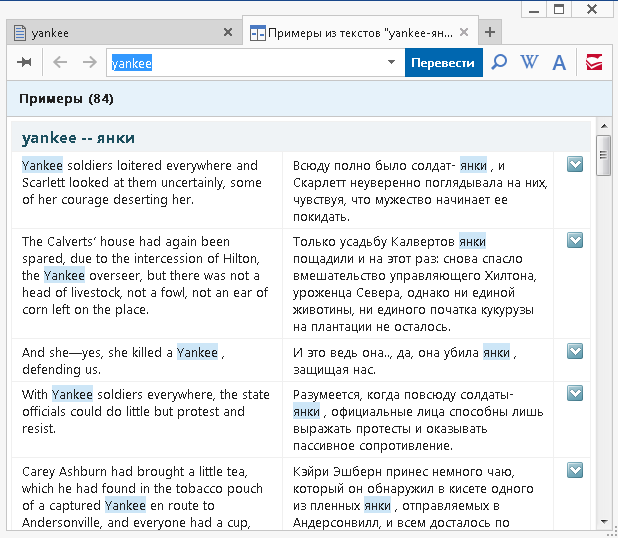Viewport: 618px width, 538px height.
Task: Click text 'Кэйри Эшберн принес немного чаю'
Action: tap(404, 471)
